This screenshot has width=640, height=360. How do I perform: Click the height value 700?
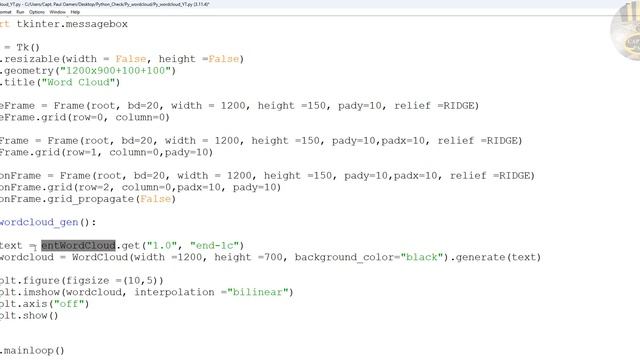[273, 257]
